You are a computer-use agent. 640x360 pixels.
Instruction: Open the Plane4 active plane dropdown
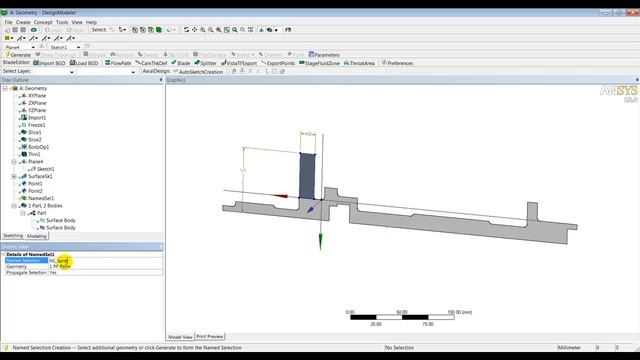click(x=33, y=47)
